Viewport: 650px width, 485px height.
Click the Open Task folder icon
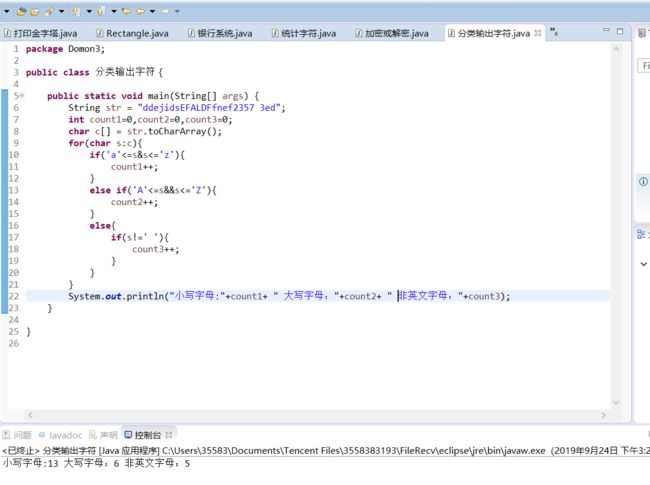(35, 12)
